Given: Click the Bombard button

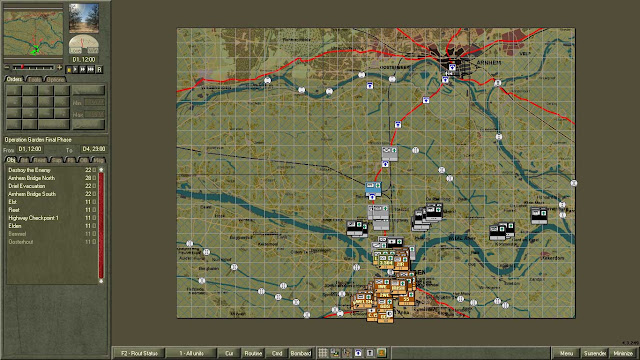Looking at the screenshot, I should coord(301,353).
